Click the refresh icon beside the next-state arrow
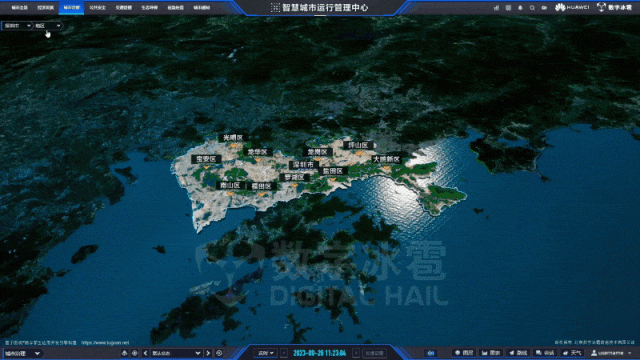Viewport: 640px width, 360px height. (219, 353)
